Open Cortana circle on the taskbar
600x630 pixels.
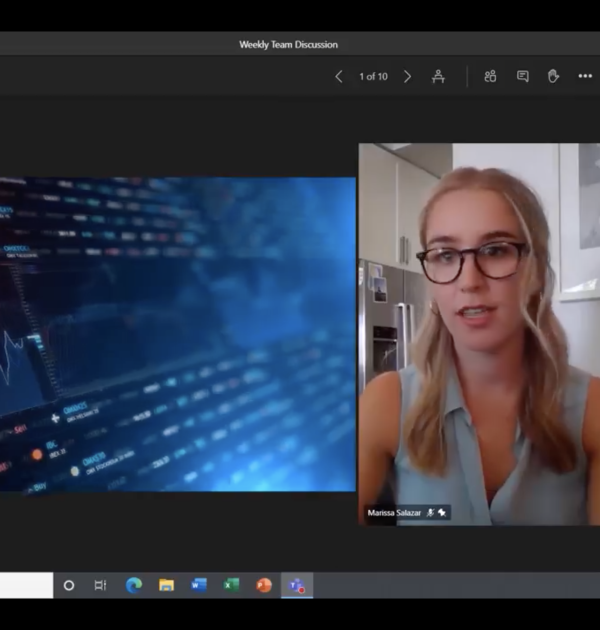tap(69, 585)
